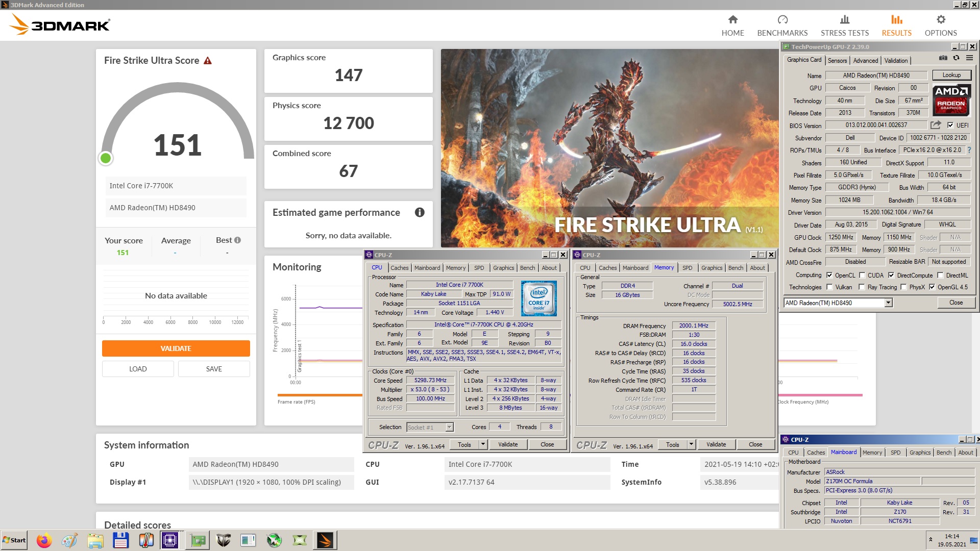980x551 pixels.
Task: Click the floppy disk icon in the taskbar
Action: tap(121, 540)
